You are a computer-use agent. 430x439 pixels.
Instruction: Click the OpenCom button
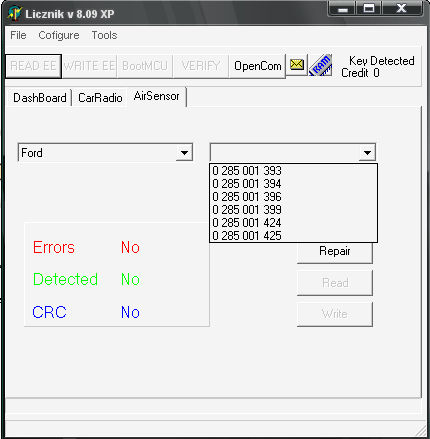[x=258, y=66]
